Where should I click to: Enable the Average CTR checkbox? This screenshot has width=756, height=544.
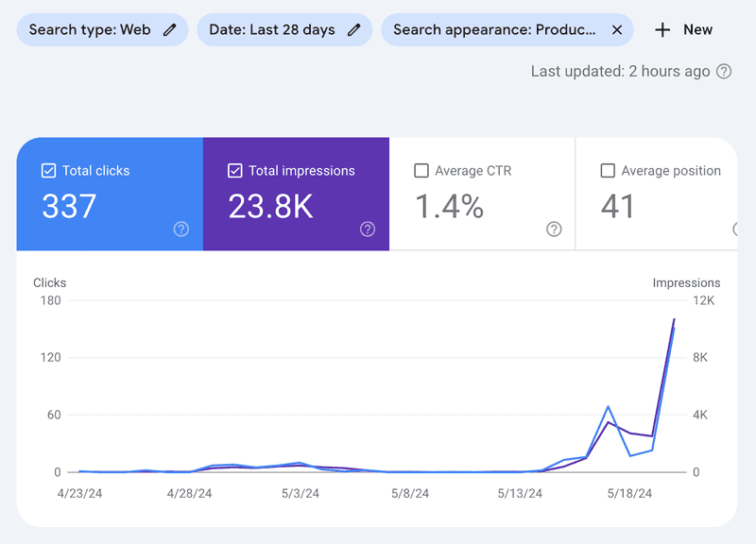421,171
